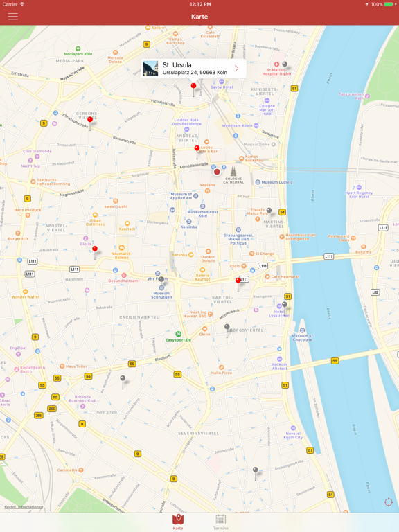Switch to the Termine tab
The image size is (399, 532).
point(221,522)
